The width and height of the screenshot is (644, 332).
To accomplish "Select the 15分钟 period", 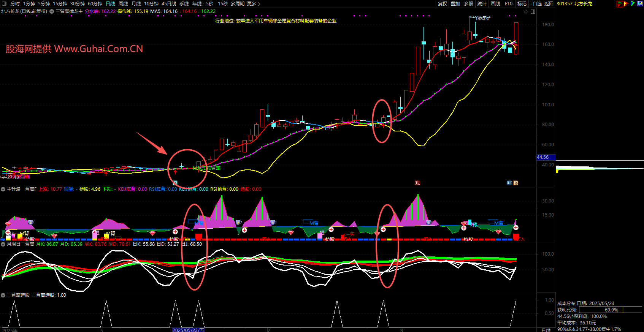I will click(x=60, y=3).
